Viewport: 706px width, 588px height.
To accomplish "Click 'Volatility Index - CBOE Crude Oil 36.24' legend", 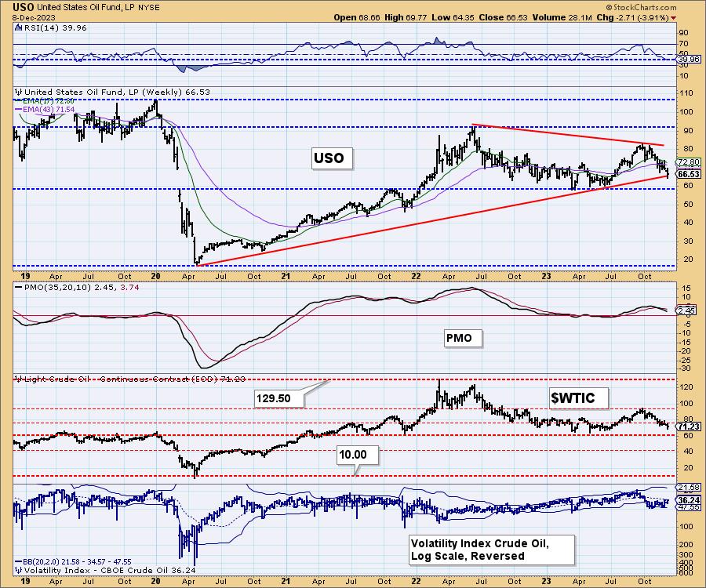I will (106, 571).
